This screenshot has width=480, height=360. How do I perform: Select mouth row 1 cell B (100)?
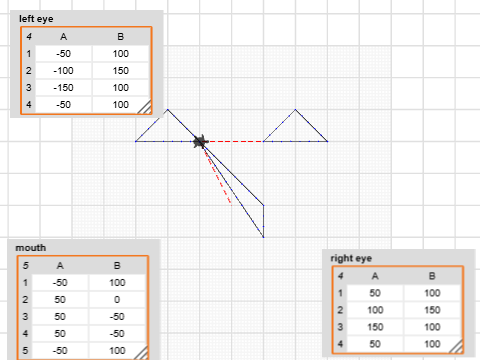pos(117,283)
